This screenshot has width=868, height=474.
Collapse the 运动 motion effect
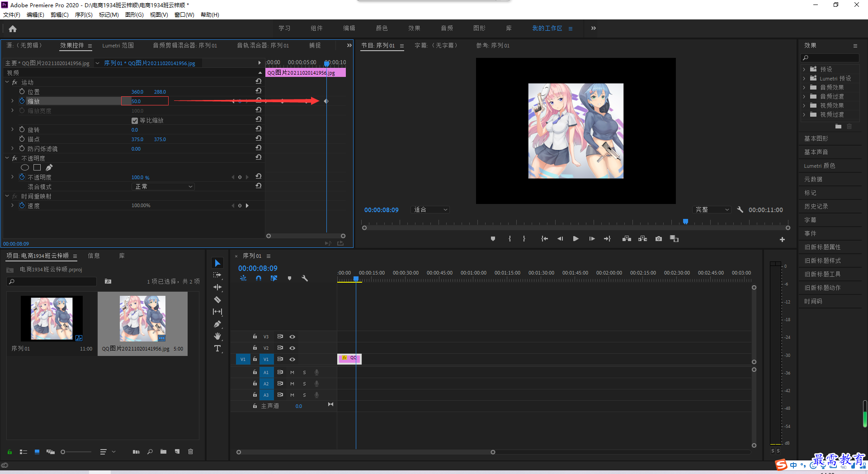(7, 82)
